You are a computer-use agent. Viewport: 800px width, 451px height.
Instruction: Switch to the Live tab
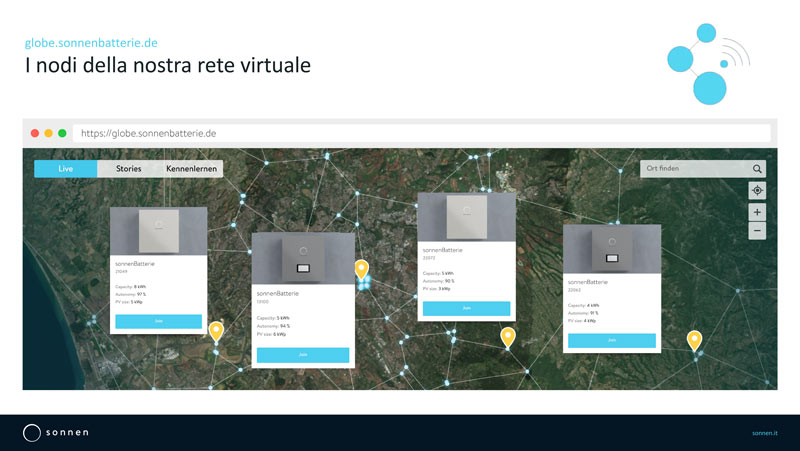click(65, 168)
